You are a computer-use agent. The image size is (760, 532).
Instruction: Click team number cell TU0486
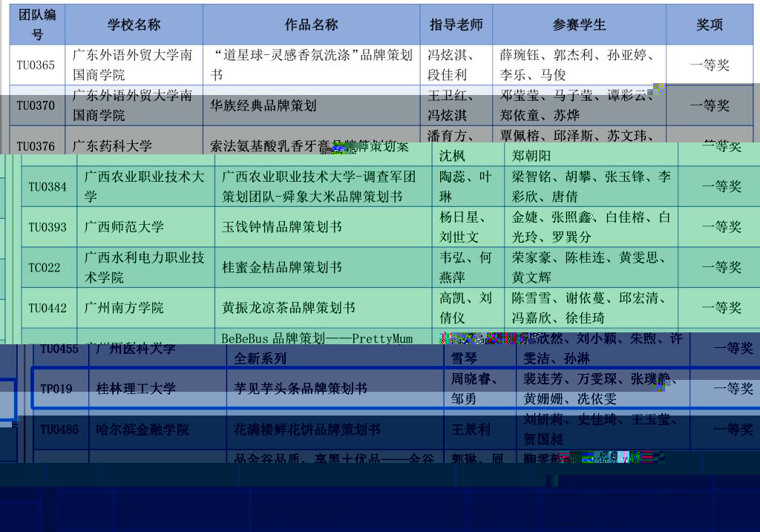click(61, 430)
